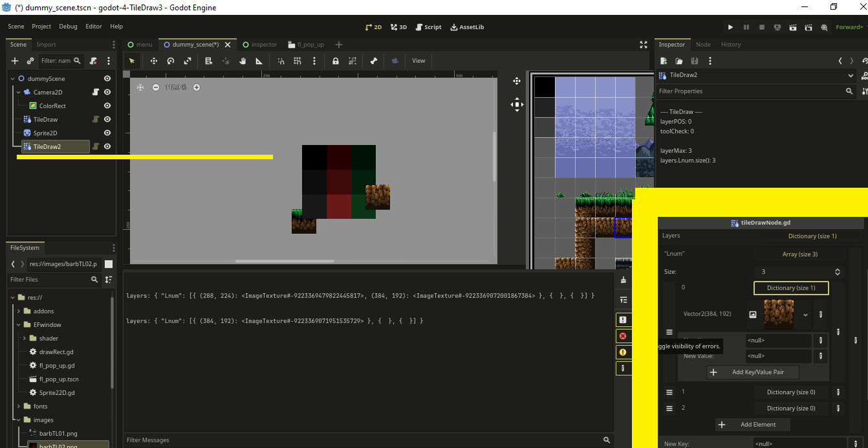Toggle visibility of Camera2D node
This screenshot has width=868, height=448.
[x=107, y=92]
